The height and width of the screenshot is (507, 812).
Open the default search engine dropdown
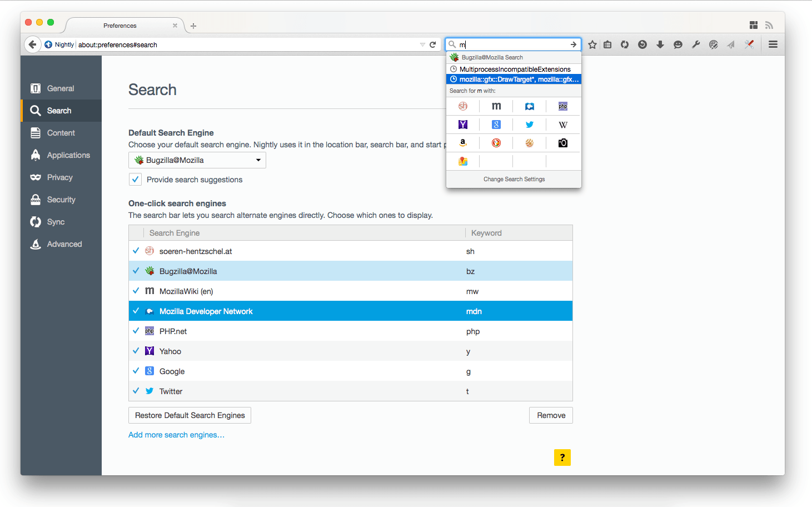(197, 160)
